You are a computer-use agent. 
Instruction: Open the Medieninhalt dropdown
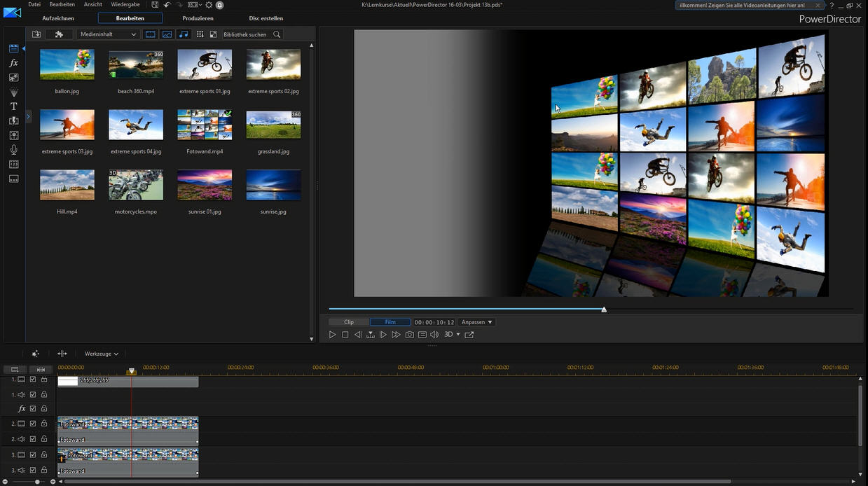(108, 34)
